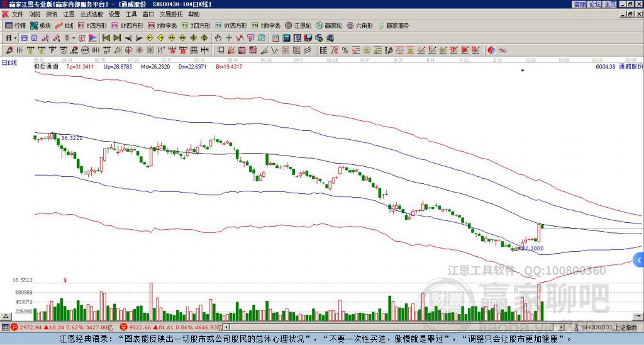Click the 9522.66 index status value
The image size is (644, 345).
click(139, 327)
